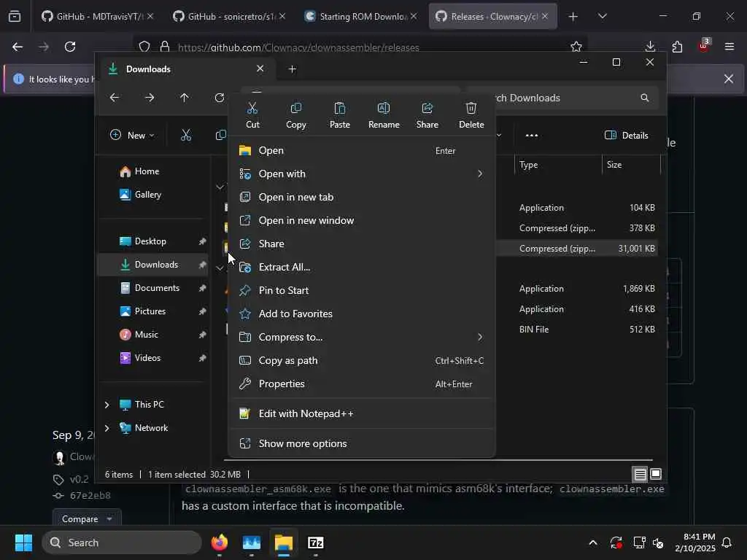Screen dimensions: 747x560
Task: Expand the Network tree node
Action: [107, 428]
